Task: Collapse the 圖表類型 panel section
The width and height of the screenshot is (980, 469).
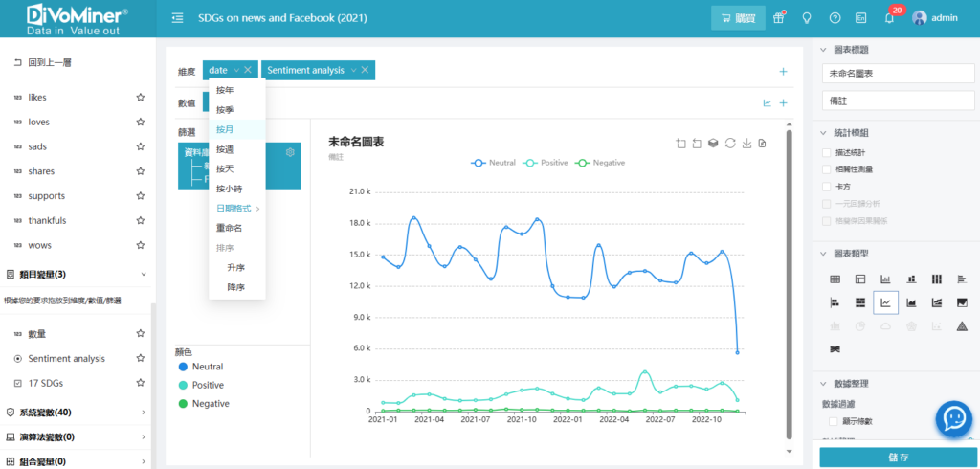Action: tap(825, 254)
